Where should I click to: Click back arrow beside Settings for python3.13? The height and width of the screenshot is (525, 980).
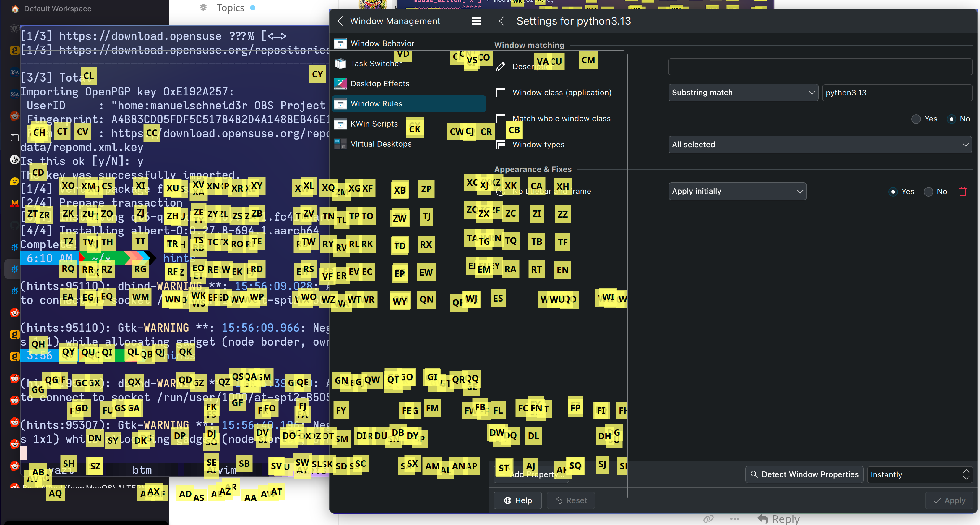(x=502, y=21)
